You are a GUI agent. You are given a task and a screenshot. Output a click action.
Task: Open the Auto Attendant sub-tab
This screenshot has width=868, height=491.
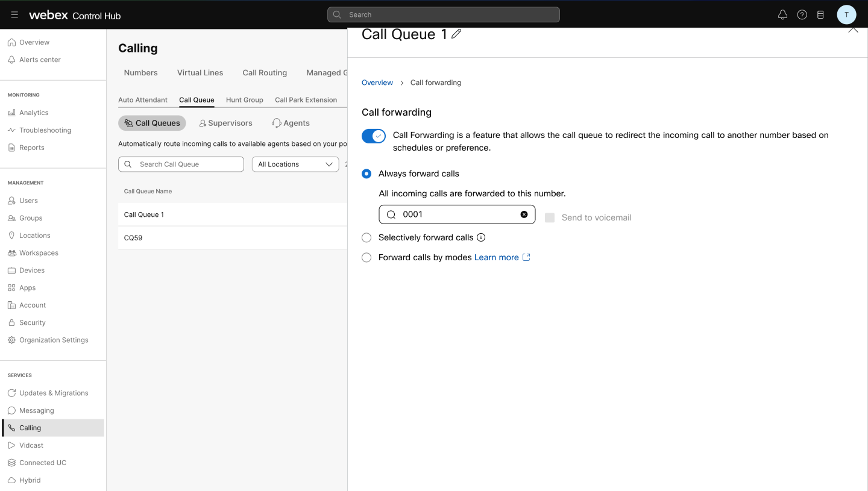pos(143,100)
